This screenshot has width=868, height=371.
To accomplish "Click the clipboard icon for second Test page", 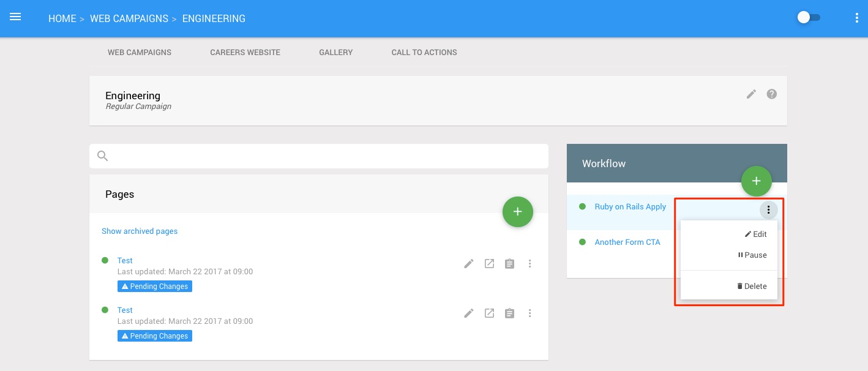I will 509,313.
